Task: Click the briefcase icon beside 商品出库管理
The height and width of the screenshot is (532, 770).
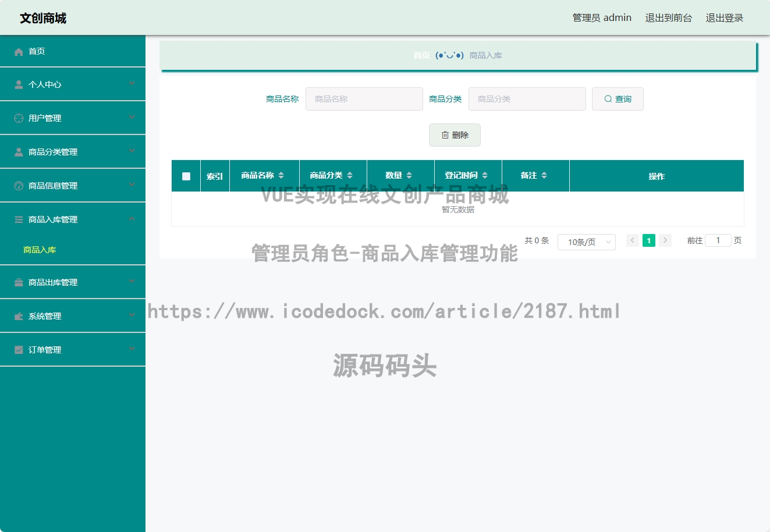Action: (19, 282)
